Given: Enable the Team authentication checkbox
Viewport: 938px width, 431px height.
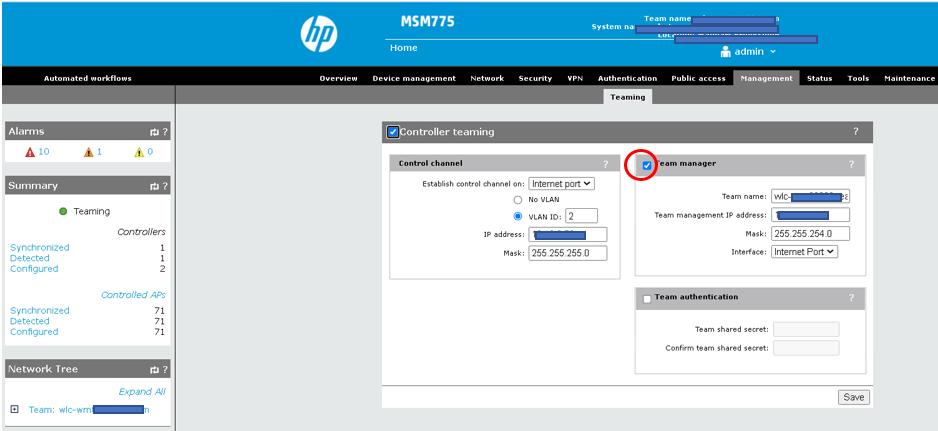Looking at the screenshot, I should [647, 298].
